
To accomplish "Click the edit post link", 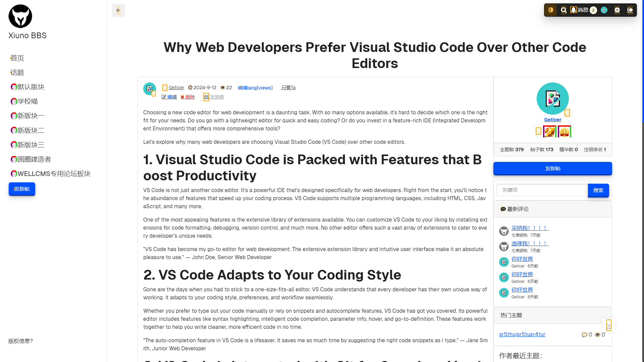I will 169,97.
